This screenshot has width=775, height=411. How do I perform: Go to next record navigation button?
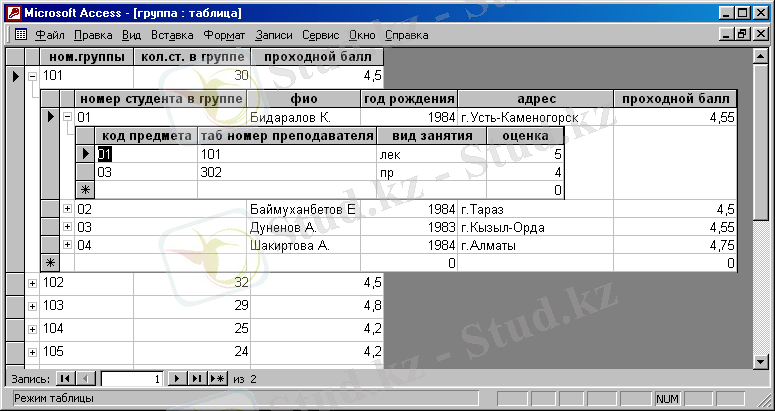point(177,379)
